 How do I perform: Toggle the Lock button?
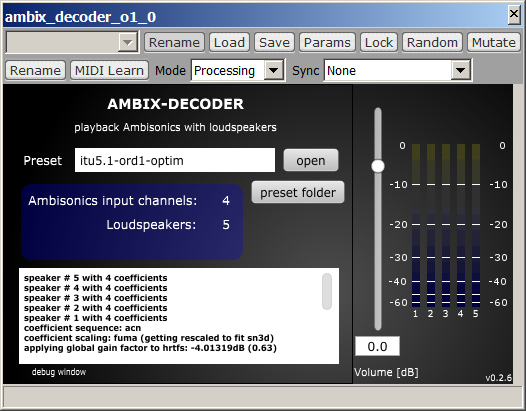coord(379,43)
